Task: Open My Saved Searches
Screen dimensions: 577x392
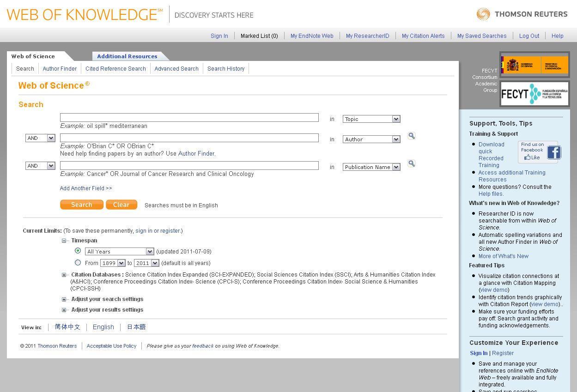Action: 482,36
